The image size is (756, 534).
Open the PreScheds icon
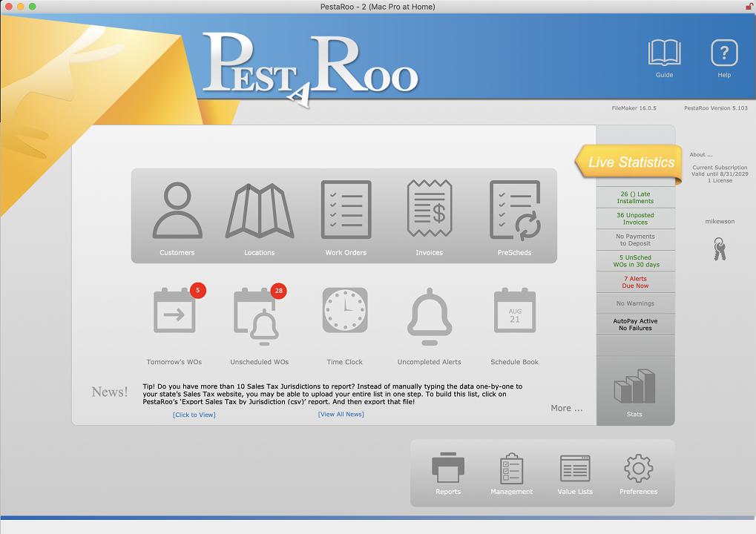pyautogui.click(x=515, y=210)
